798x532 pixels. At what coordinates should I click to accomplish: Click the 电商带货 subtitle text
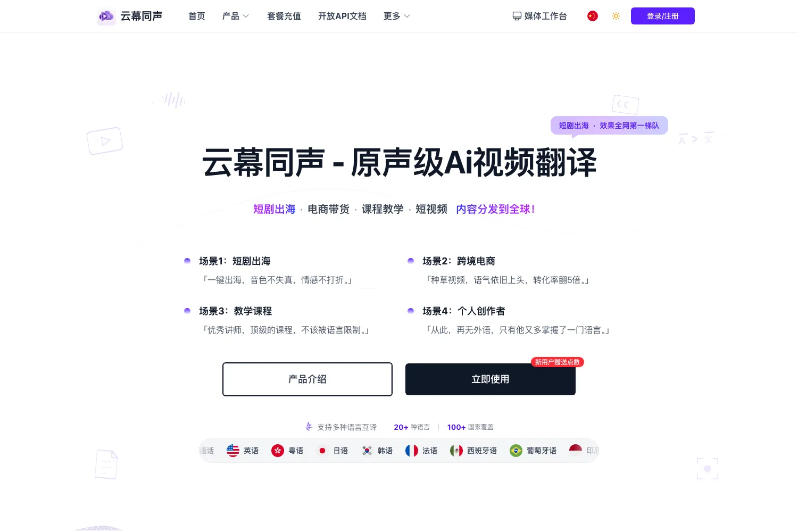329,209
